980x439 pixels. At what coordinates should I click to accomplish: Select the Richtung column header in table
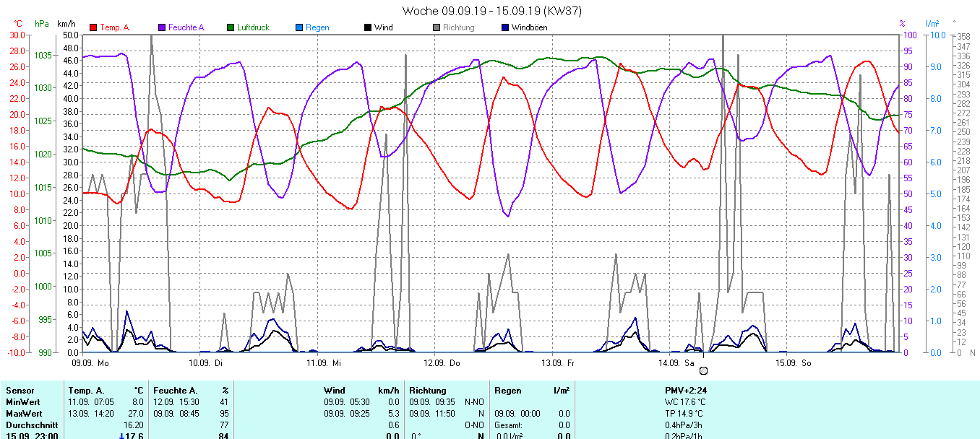[428, 391]
